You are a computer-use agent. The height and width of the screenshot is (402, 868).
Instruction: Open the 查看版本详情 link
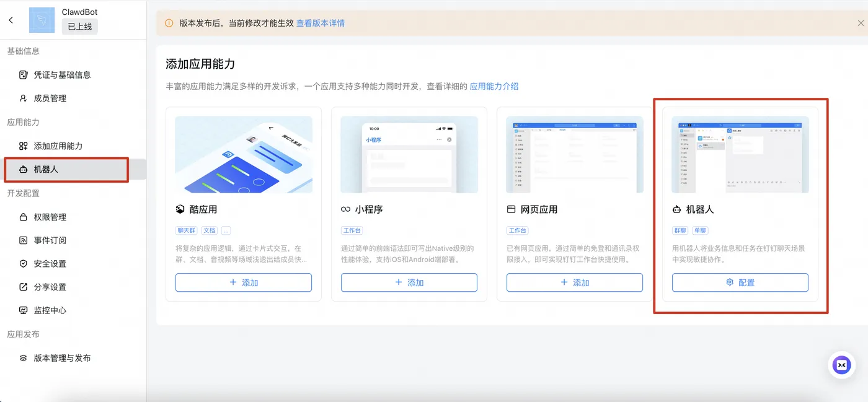(x=321, y=24)
